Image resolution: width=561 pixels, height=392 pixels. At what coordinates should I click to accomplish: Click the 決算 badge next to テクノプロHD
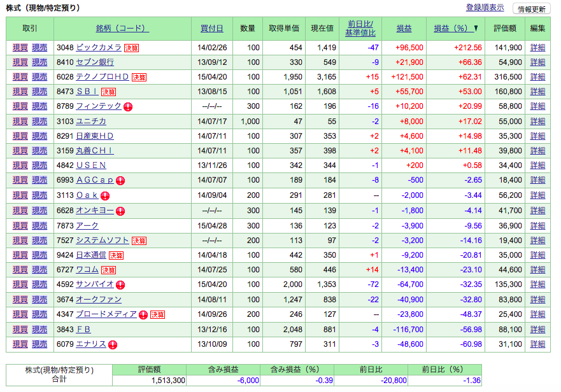pyautogui.click(x=139, y=77)
